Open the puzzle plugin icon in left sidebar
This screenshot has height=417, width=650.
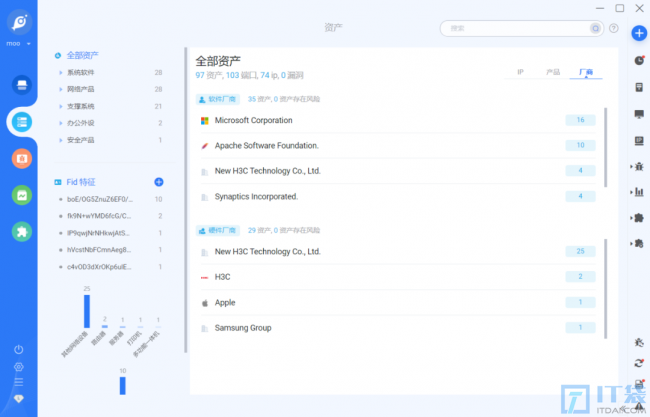22,232
